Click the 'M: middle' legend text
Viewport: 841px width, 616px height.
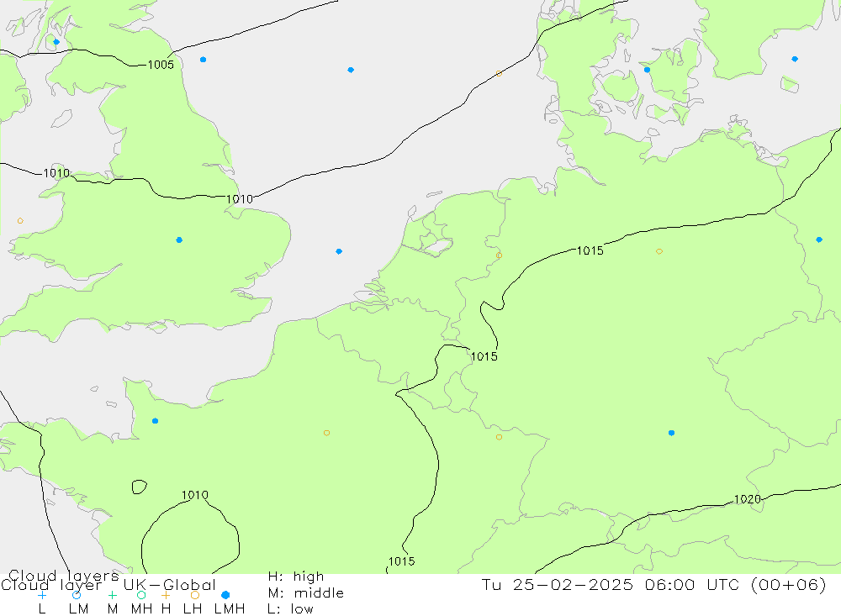306,593
